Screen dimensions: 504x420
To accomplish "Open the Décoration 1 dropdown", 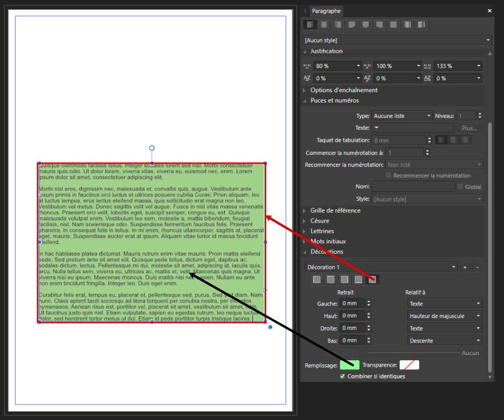I will point(381,267).
